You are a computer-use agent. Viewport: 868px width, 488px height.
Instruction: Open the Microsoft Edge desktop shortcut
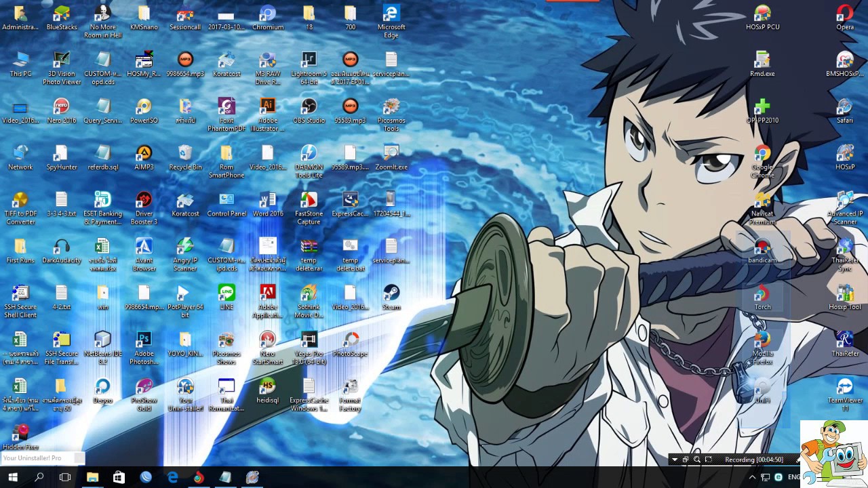pyautogui.click(x=391, y=22)
